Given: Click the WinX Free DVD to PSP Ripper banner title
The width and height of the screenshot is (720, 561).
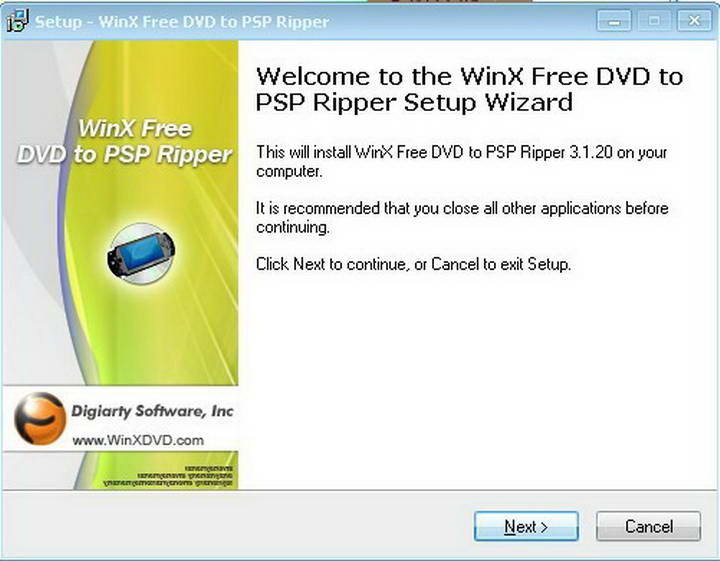Looking at the screenshot, I should [x=124, y=141].
